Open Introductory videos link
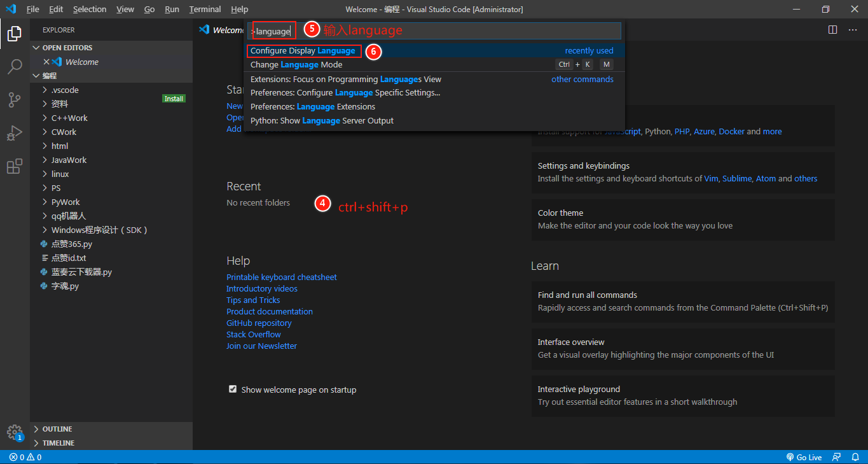 [x=262, y=288]
